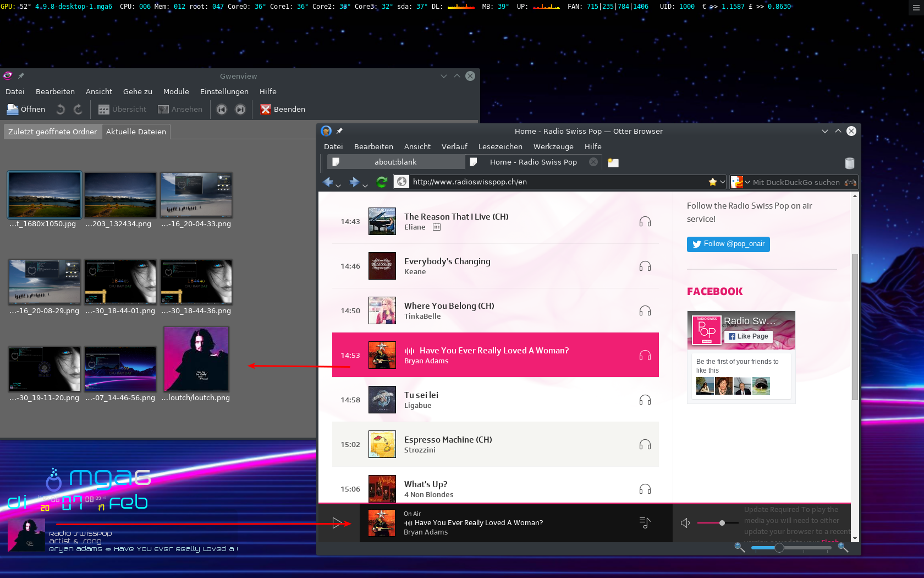
Task: Click zoom in magnifier in Otter status bar
Action: [x=843, y=547]
